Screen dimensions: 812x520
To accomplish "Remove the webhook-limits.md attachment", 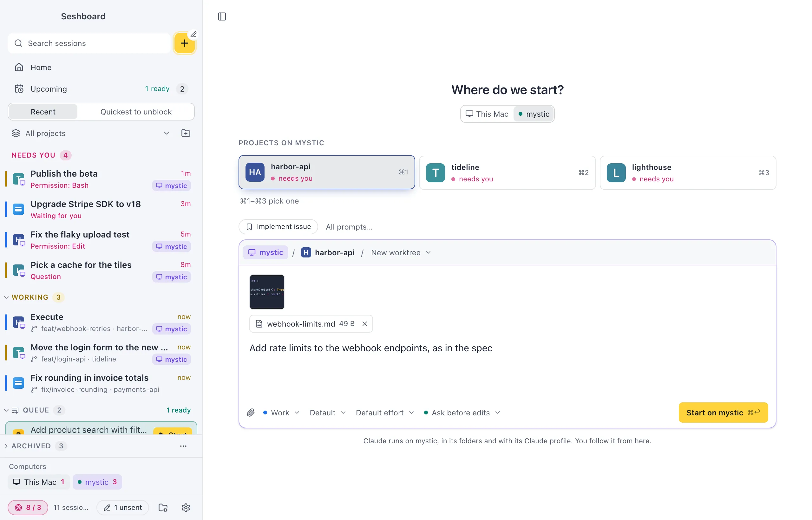I will pyautogui.click(x=364, y=323).
